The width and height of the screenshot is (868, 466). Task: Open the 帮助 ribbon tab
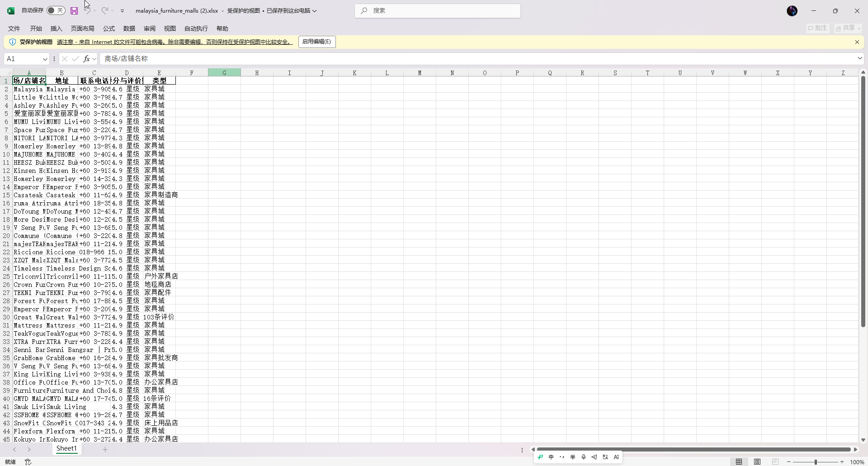point(222,29)
